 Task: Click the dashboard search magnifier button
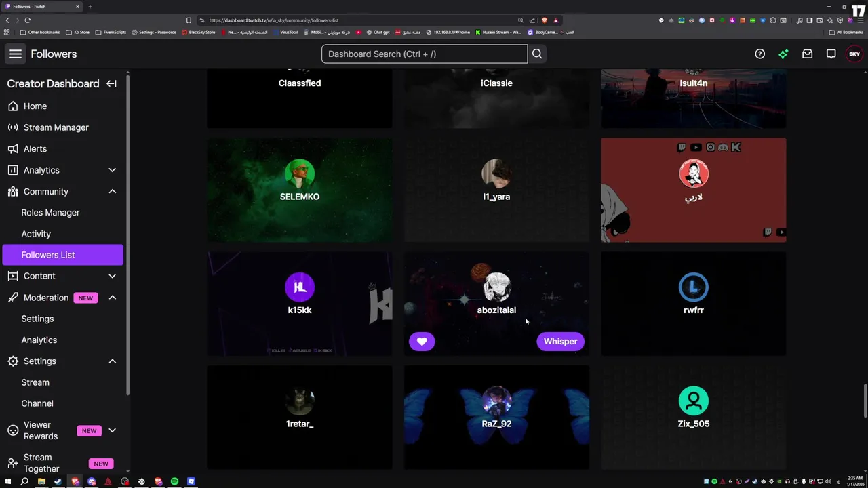(x=537, y=54)
